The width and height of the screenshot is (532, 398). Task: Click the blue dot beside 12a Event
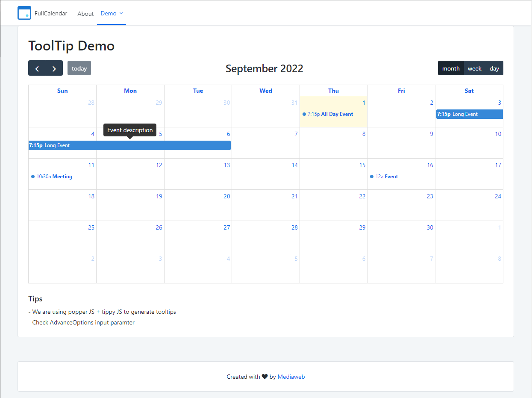372,177
